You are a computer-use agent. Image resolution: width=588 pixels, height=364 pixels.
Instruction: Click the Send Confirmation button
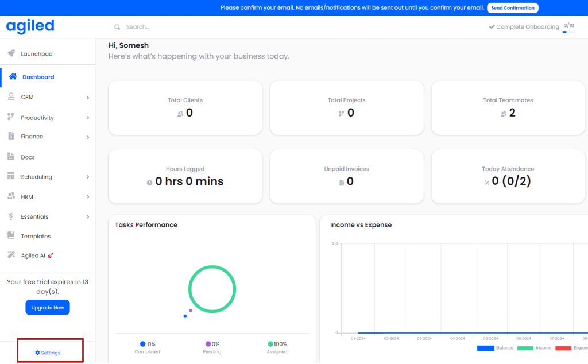pos(512,8)
